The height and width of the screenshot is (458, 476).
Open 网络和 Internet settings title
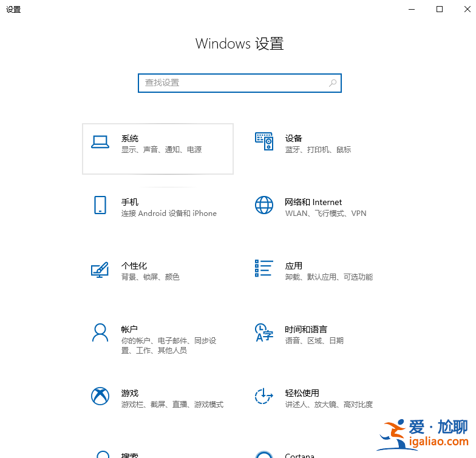(x=313, y=202)
